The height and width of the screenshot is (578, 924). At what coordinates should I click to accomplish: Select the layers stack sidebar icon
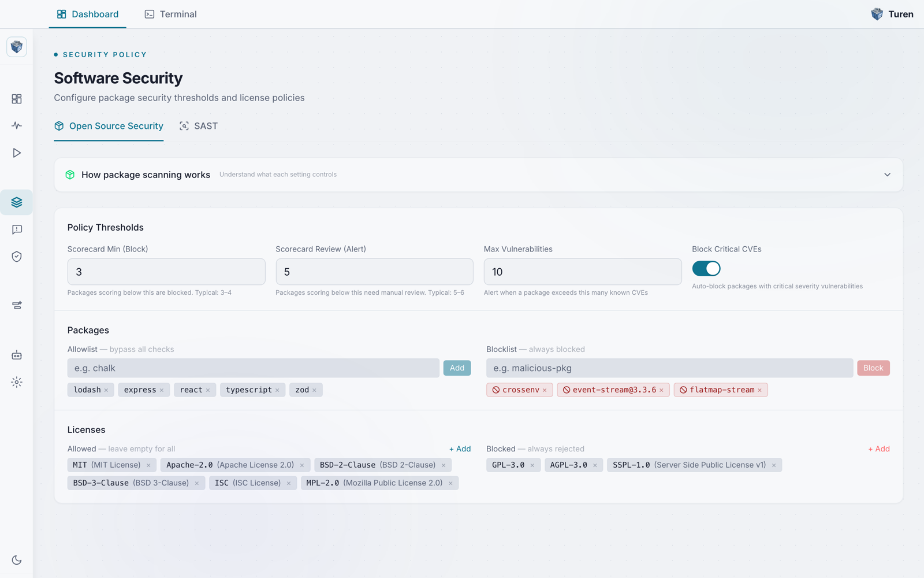coord(17,202)
